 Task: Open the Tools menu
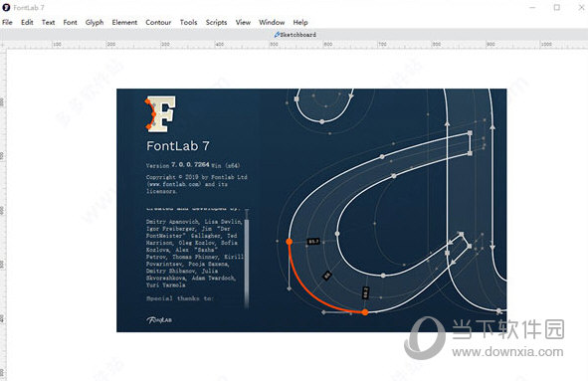tap(188, 23)
